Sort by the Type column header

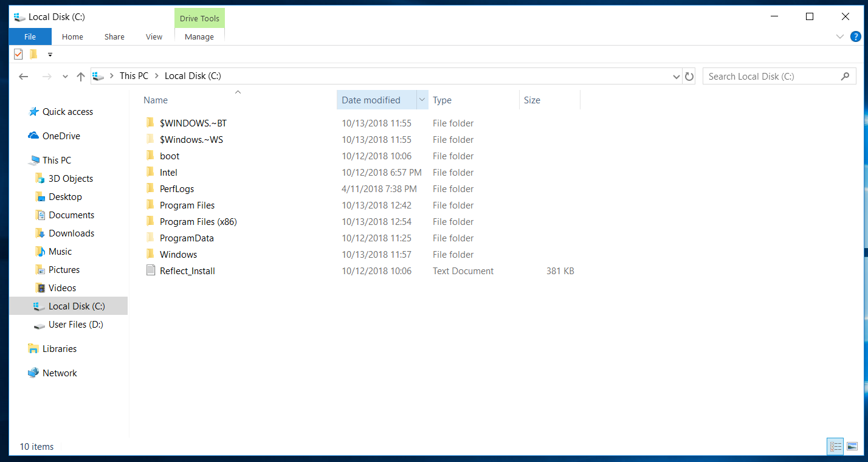474,100
